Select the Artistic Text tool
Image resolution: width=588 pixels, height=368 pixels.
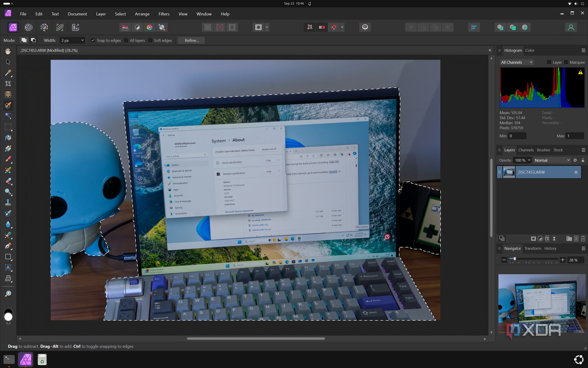pyautogui.click(x=8, y=268)
